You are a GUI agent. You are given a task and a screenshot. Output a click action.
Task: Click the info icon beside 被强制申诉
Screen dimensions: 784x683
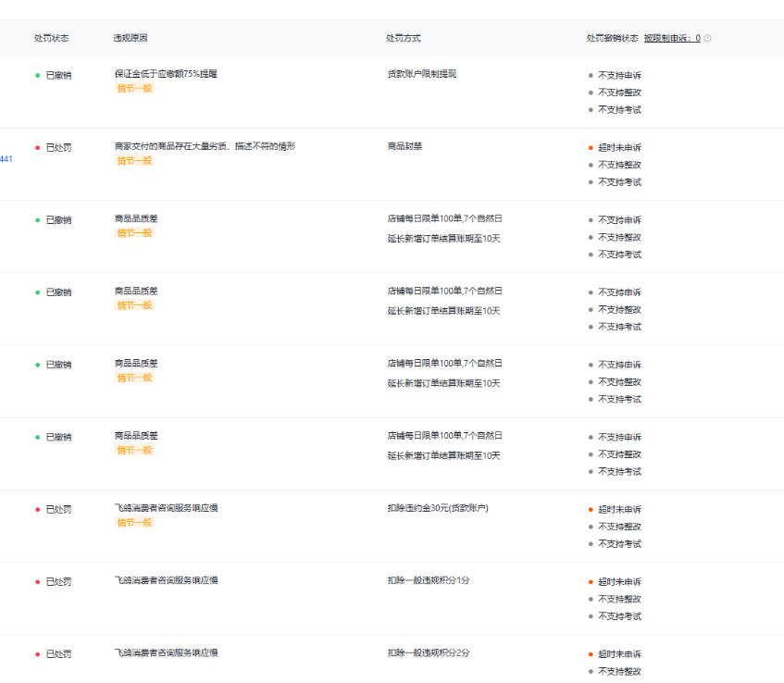tap(707, 39)
